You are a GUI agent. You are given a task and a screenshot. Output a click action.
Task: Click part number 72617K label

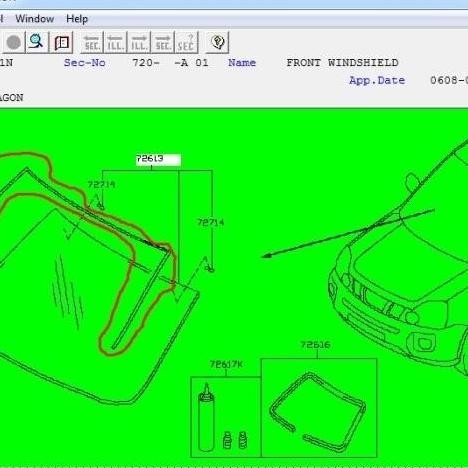click(226, 364)
